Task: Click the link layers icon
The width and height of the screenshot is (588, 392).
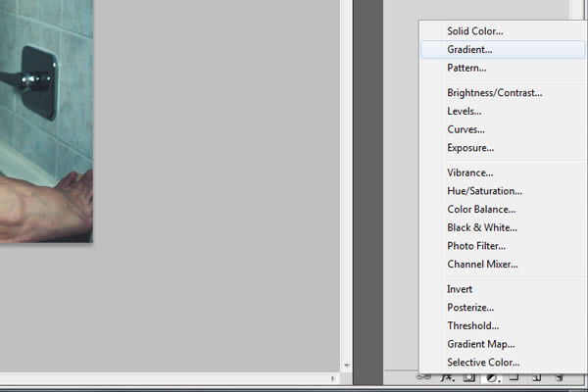Action: click(x=423, y=376)
